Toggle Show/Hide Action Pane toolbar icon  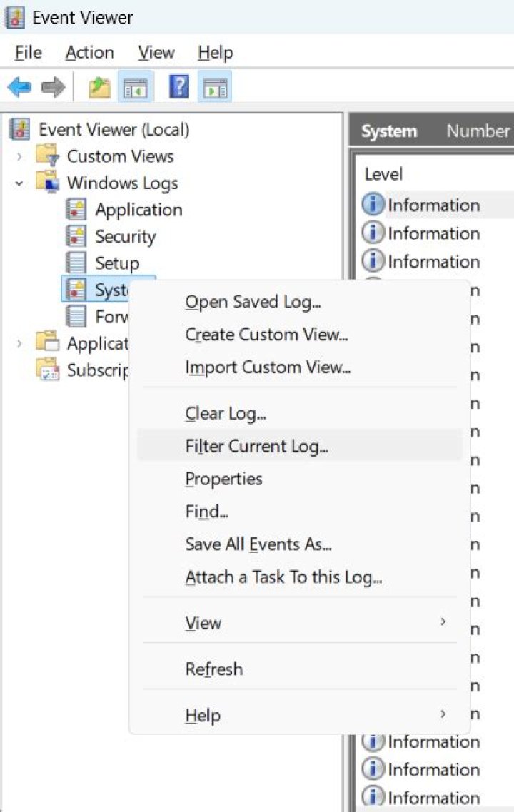[214, 88]
